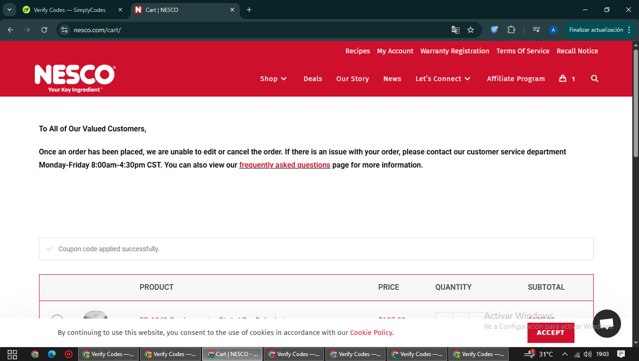639x361 pixels.
Task: Open the media control toolbar icon
Action: 536,30
